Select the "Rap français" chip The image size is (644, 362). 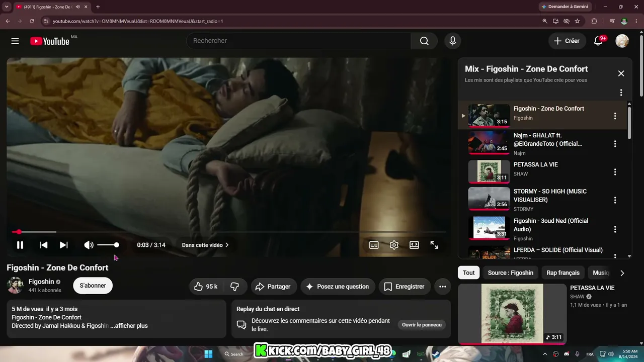click(563, 273)
